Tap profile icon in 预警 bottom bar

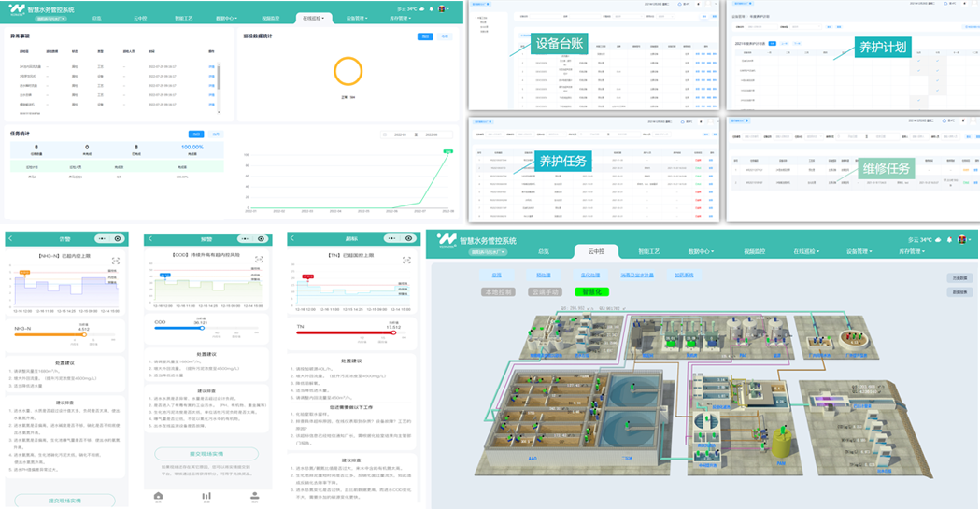click(x=254, y=496)
